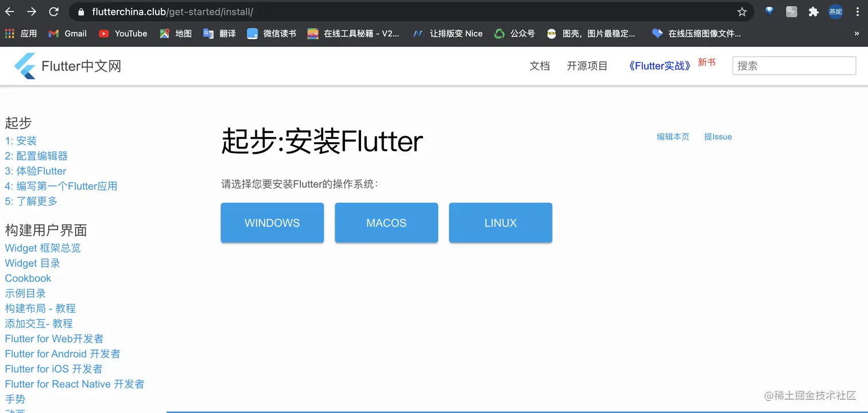The height and width of the screenshot is (413, 868).
Task: Select the WINDOWS install button
Action: 272,223
